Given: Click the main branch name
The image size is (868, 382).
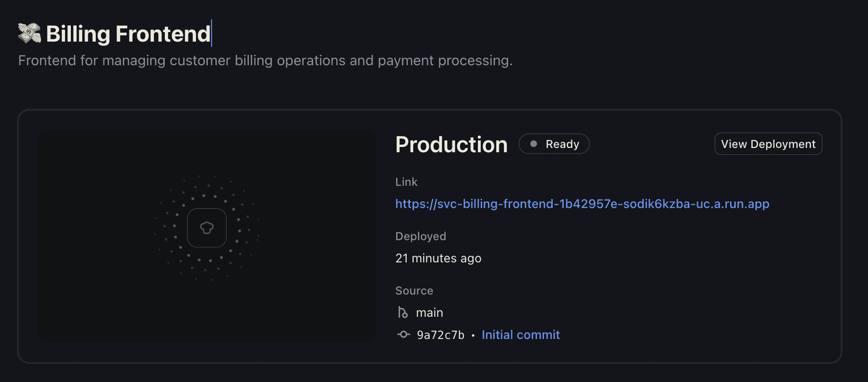Looking at the screenshot, I should [x=429, y=313].
